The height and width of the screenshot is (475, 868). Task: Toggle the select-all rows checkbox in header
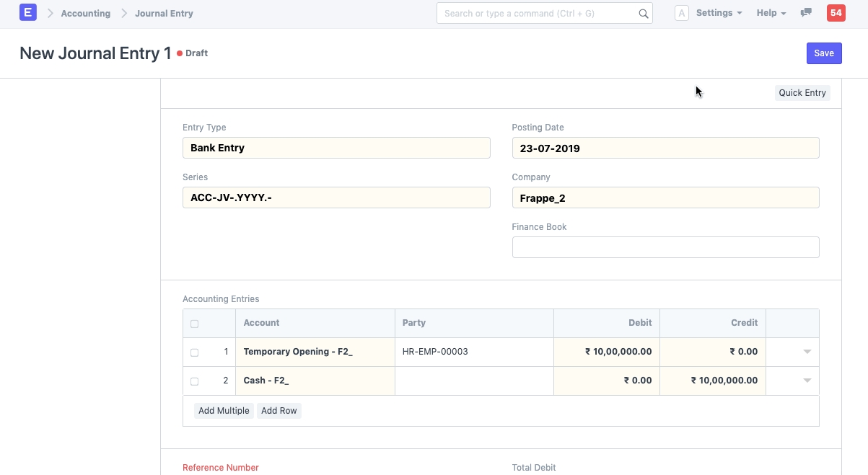(194, 324)
